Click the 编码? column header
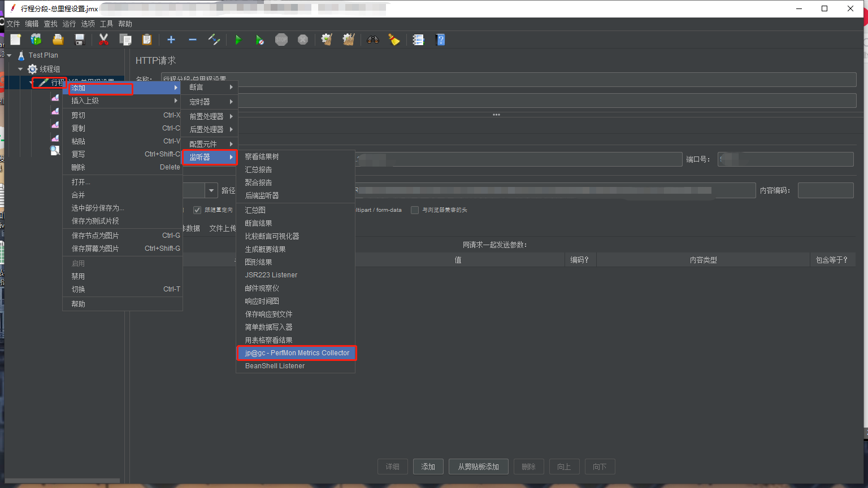 [580, 260]
